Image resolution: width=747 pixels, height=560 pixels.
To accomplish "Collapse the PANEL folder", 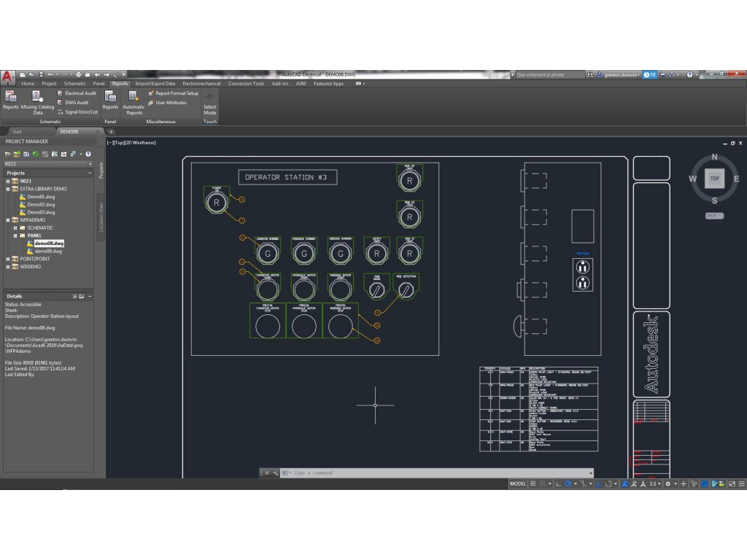I will tap(15, 236).
